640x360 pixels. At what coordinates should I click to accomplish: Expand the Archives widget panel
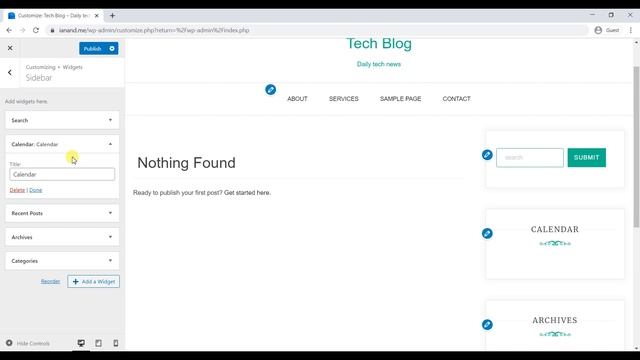62,237
